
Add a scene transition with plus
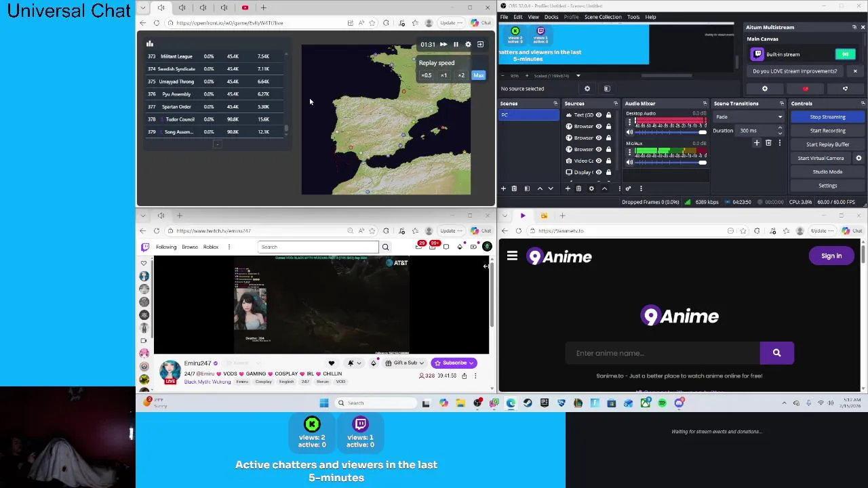(757, 143)
